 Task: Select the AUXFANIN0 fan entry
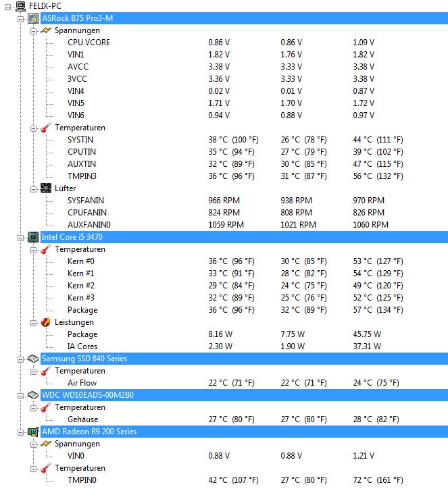pos(89,225)
